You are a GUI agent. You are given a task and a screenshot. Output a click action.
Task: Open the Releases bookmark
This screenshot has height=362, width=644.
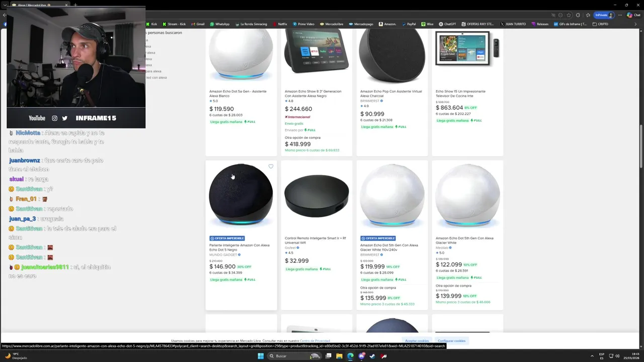click(x=540, y=24)
